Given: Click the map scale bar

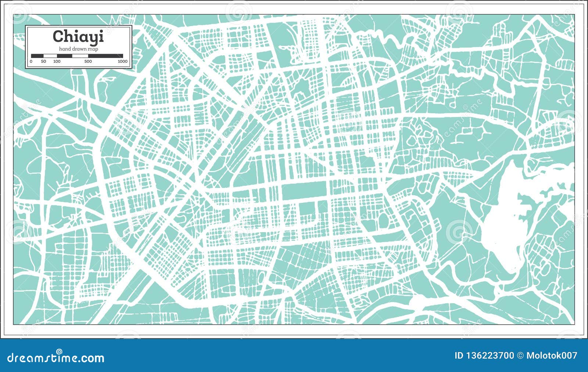Looking at the screenshot, I should point(77,56).
